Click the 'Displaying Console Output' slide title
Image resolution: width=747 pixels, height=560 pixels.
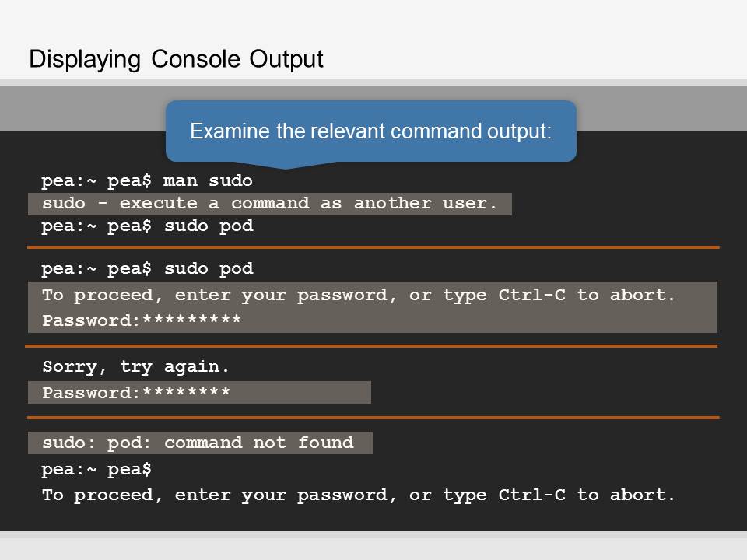176,60
